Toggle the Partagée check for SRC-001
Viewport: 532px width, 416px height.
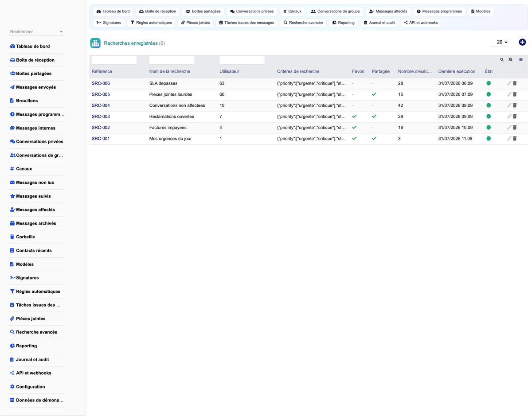coord(374,139)
